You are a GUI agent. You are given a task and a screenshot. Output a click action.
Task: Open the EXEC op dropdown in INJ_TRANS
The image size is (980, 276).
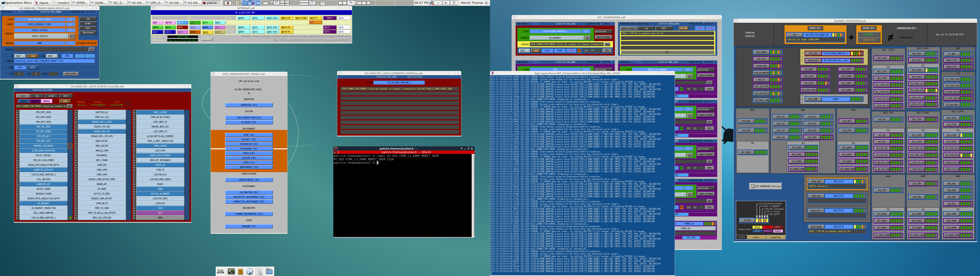point(20,56)
